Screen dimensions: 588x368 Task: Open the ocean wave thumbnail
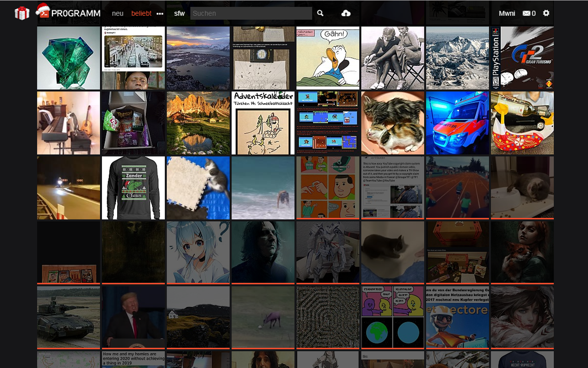(263, 188)
